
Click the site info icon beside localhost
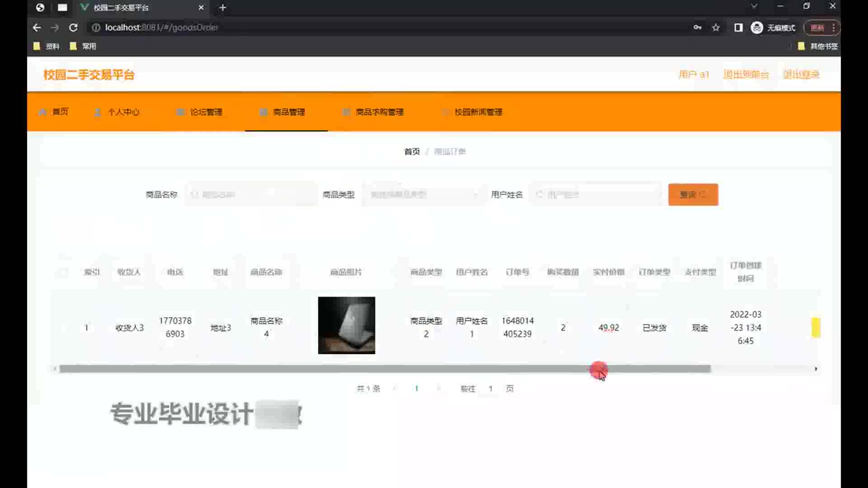tap(96, 28)
